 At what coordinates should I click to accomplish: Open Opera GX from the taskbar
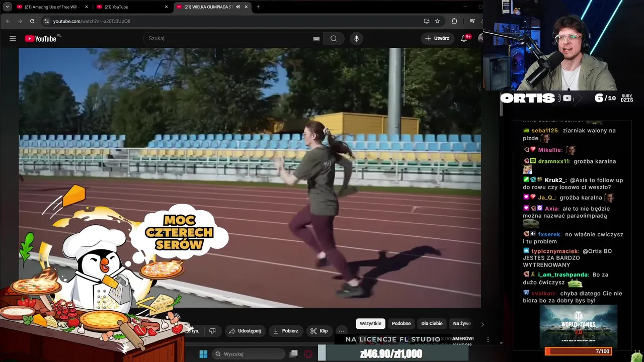coord(308,354)
